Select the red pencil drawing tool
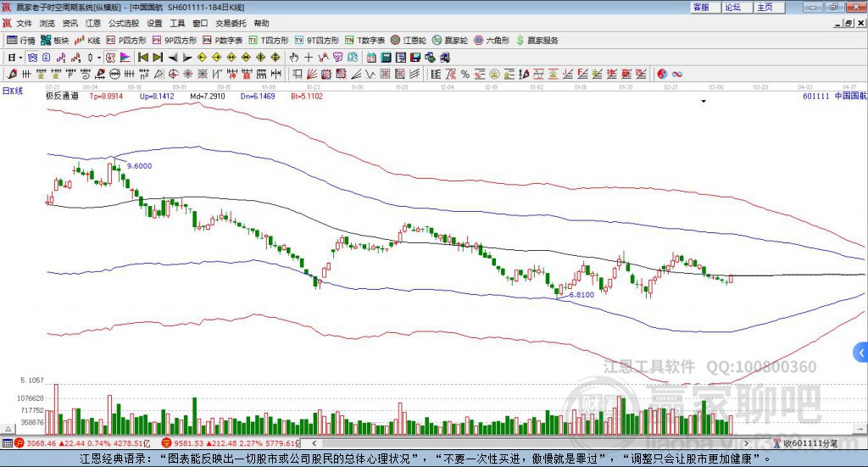The height and width of the screenshot is (467, 868). [x=12, y=74]
